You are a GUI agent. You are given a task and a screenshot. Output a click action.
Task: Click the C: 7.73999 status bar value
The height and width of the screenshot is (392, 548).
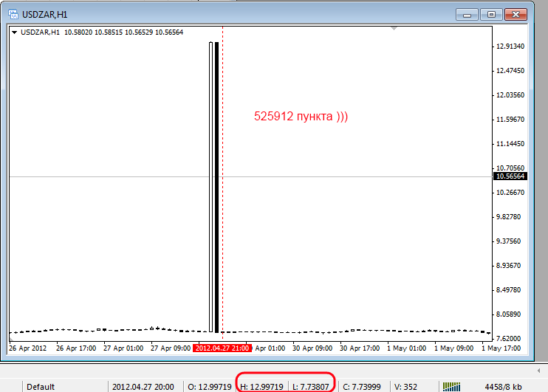362,387
